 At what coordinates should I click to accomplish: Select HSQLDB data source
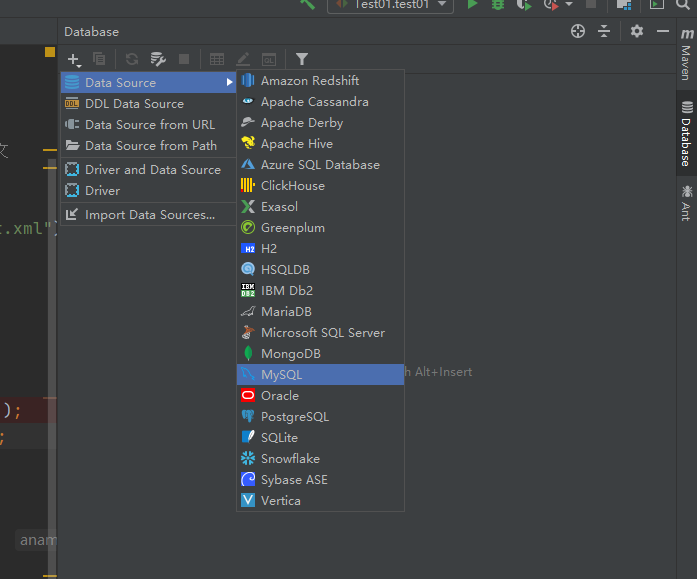(320, 269)
